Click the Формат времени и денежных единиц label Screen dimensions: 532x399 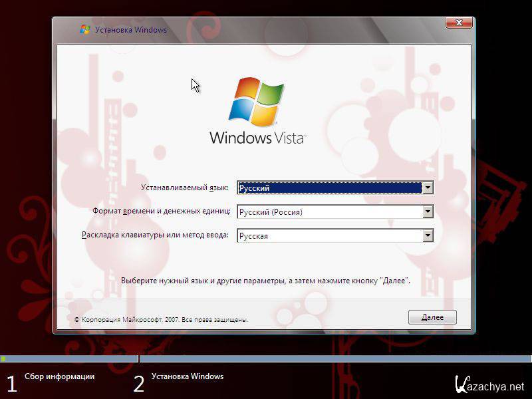[162, 211]
